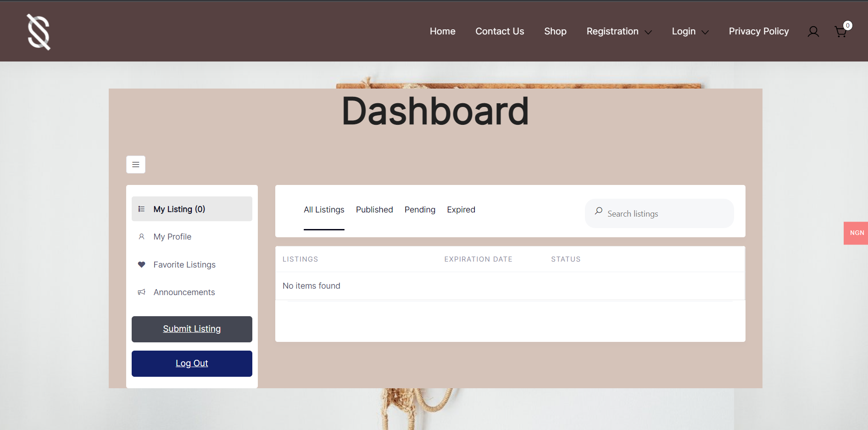
Task: Click the Dashboard heading
Action: (x=435, y=111)
